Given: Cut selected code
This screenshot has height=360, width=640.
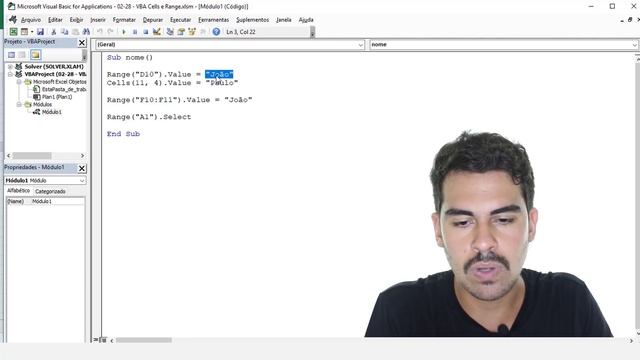Looking at the screenshot, I should click(53, 32).
